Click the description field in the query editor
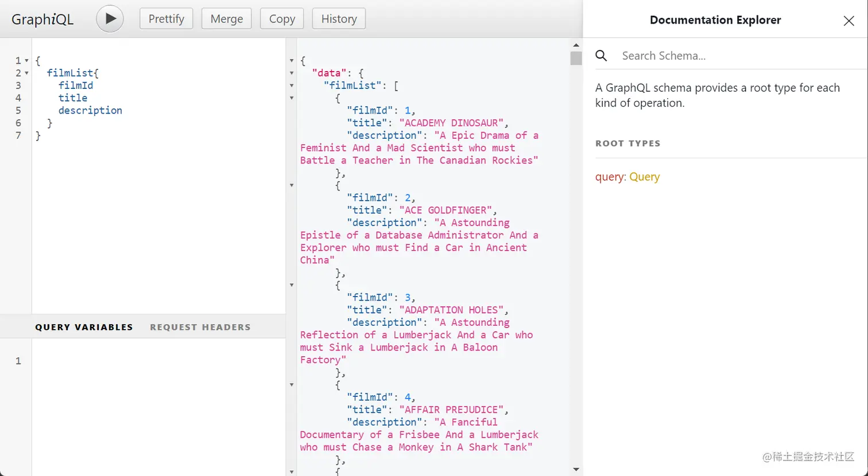Viewport: 868px width, 476px height. click(x=90, y=111)
